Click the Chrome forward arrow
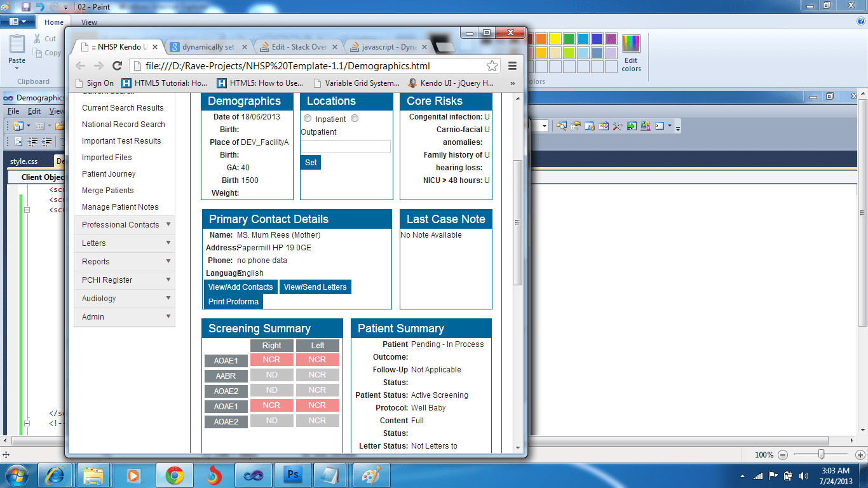The width and height of the screenshot is (868, 488). point(98,65)
